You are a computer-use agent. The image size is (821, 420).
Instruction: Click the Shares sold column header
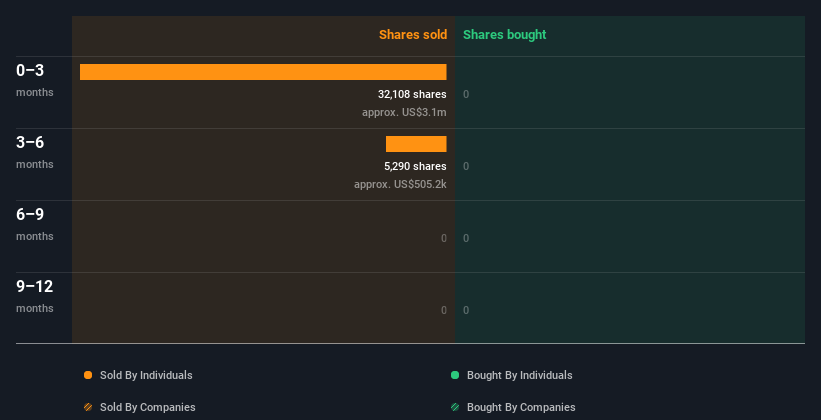click(x=413, y=35)
